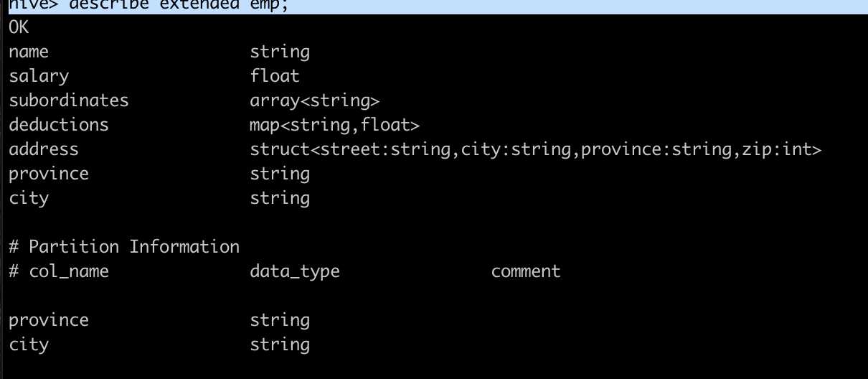Click the 'array<string>' data type
This screenshot has width=868, height=379.
pos(315,100)
